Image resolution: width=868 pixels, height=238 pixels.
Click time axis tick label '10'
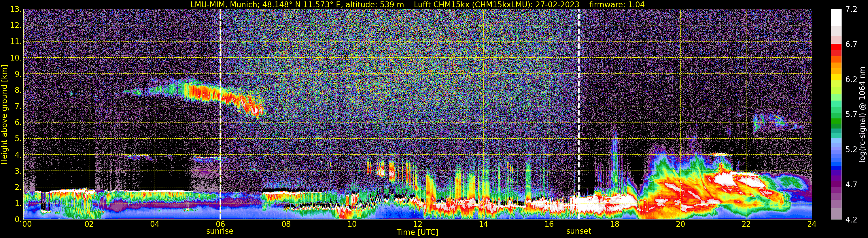352,224
